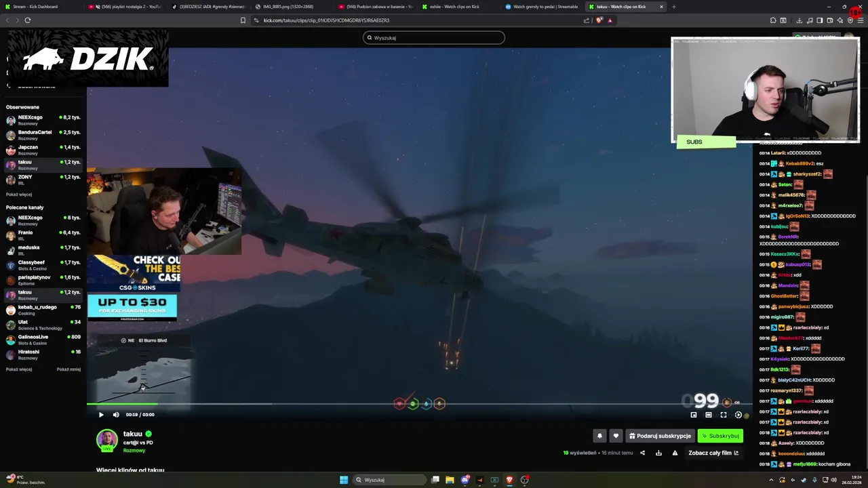Bookmark this page via the bookmark icon
The width and height of the screenshot is (868, 488).
243,20
